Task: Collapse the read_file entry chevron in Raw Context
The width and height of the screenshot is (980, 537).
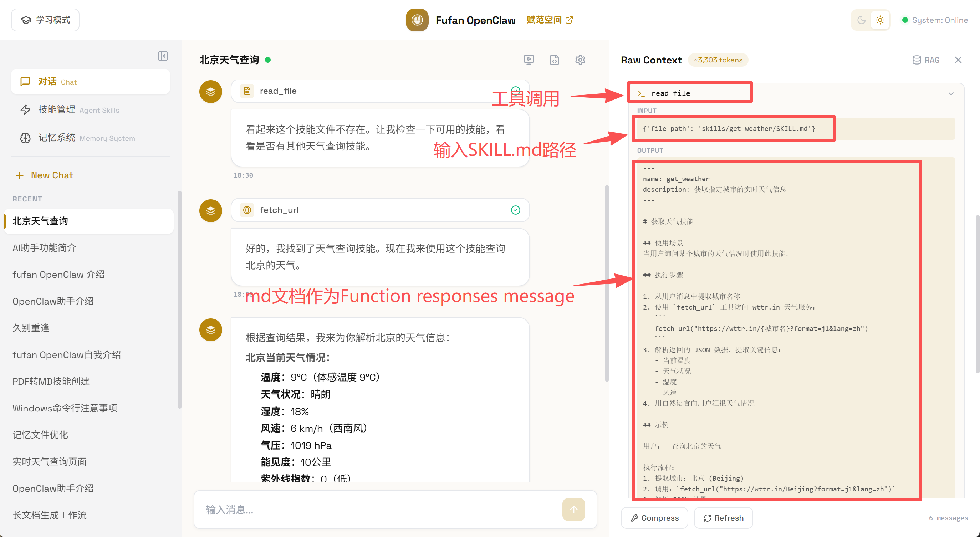Action: coord(951,93)
